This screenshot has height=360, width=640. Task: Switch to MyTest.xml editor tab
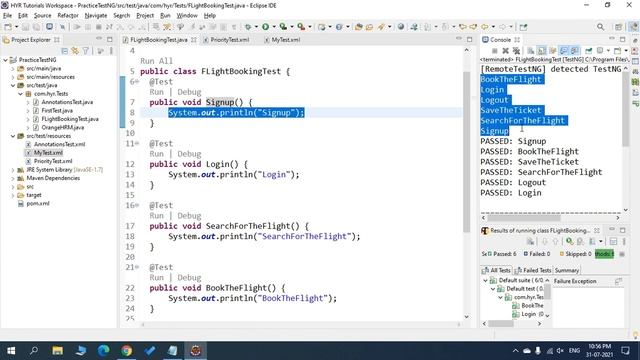[x=282, y=40]
